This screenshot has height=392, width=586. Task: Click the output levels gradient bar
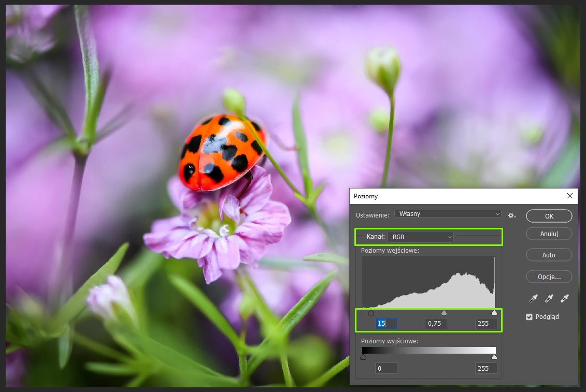click(x=428, y=351)
